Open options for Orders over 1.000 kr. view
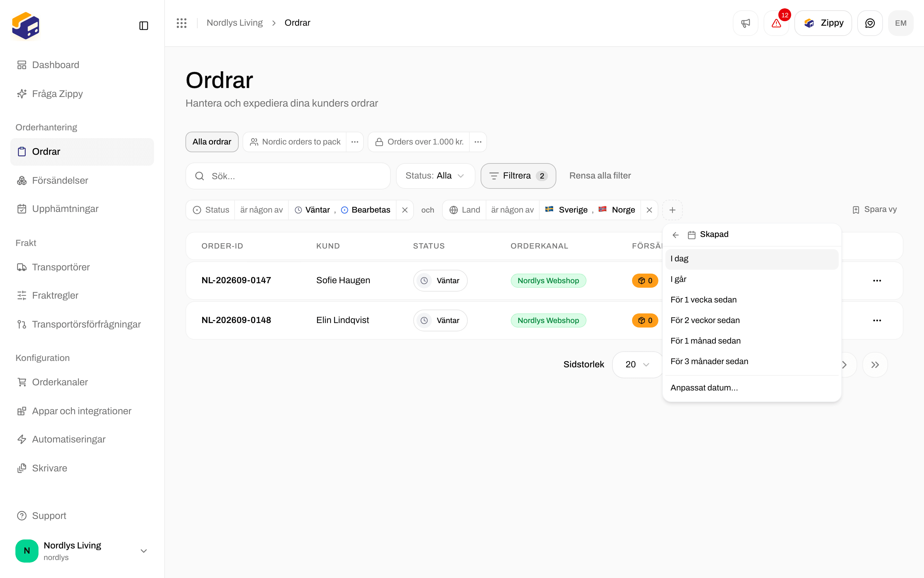Viewport: 924px width, 578px height. (x=478, y=142)
